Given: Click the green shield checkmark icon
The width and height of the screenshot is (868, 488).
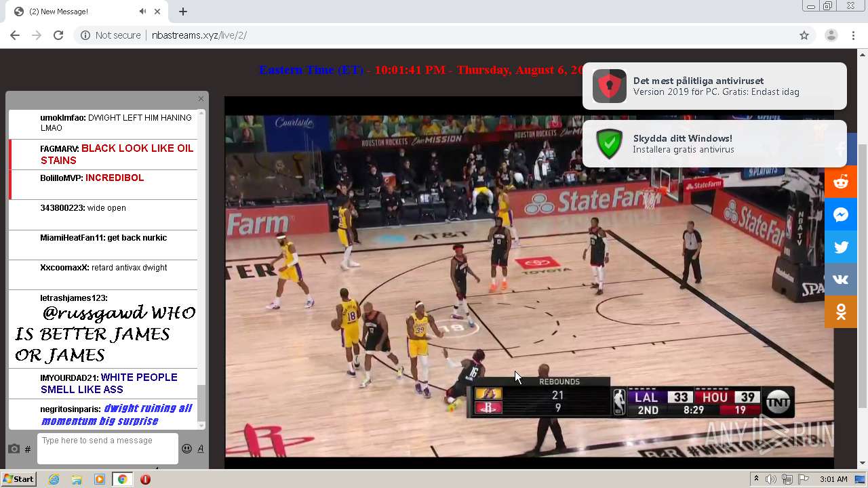Looking at the screenshot, I should click(609, 144).
